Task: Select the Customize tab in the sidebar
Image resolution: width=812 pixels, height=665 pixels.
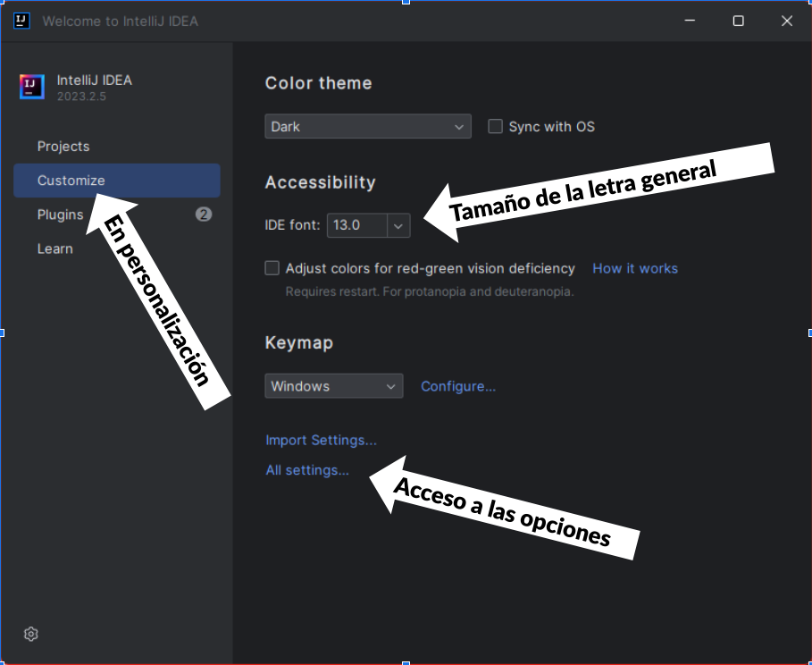Action: point(71,181)
